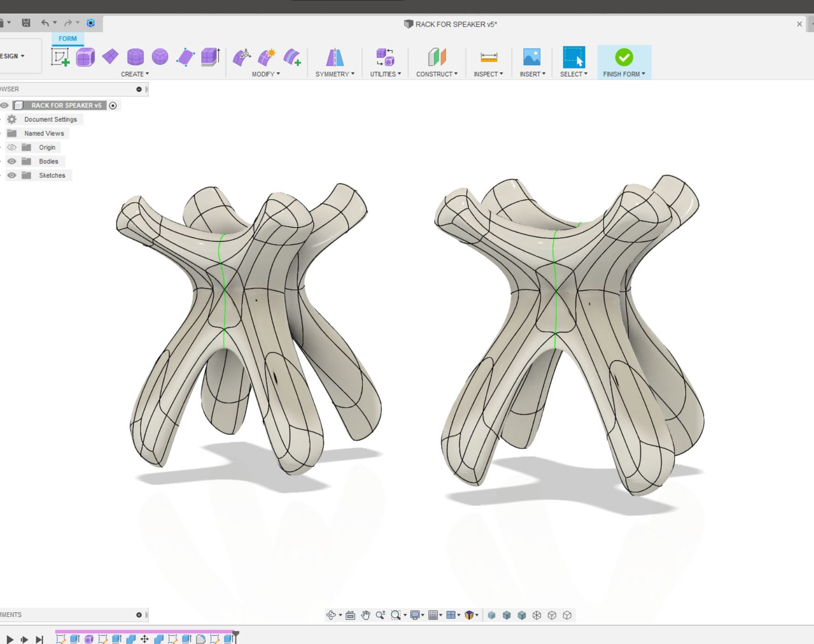
Task: Click the Mirror symmetry icon
Action: click(x=335, y=57)
